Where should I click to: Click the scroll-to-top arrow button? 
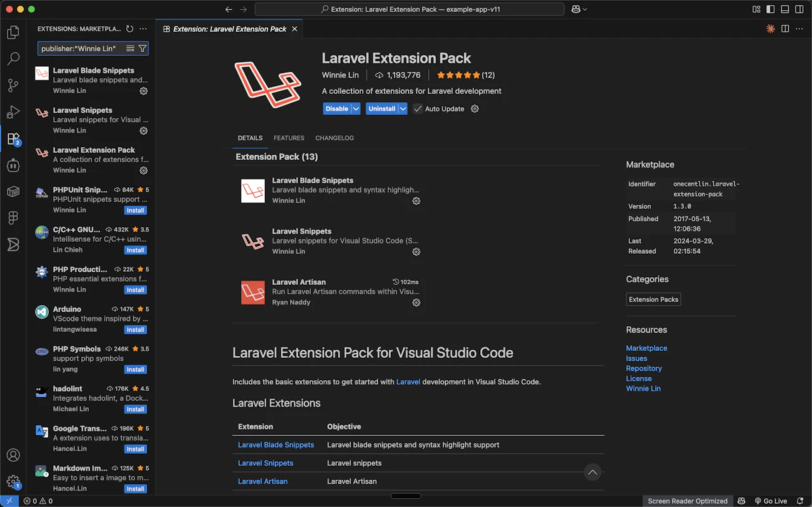[x=593, y=472]
